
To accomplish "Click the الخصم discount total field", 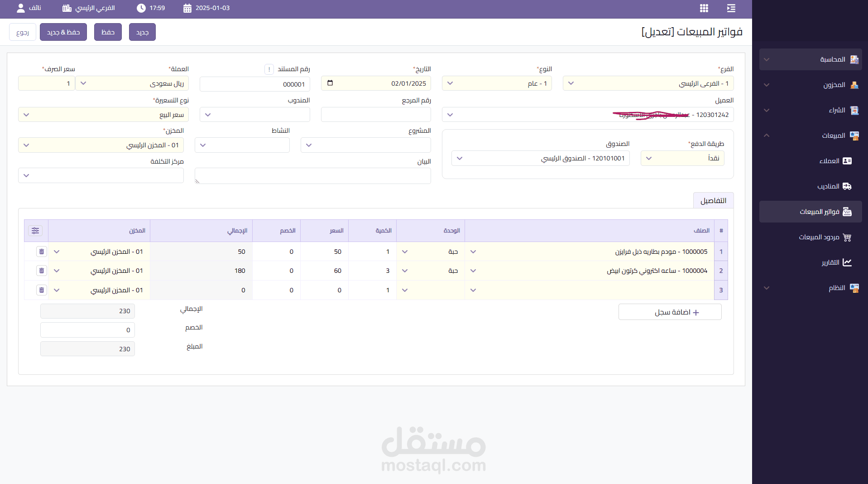I will tap(87, 330).
